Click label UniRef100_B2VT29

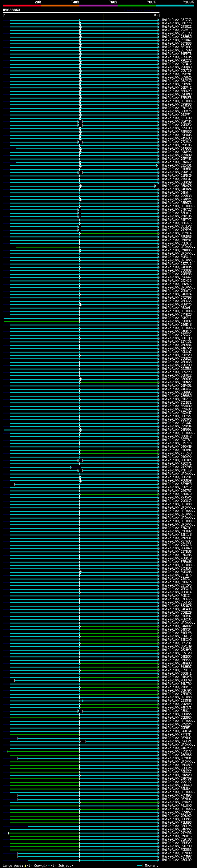click(x=177, y=653)
